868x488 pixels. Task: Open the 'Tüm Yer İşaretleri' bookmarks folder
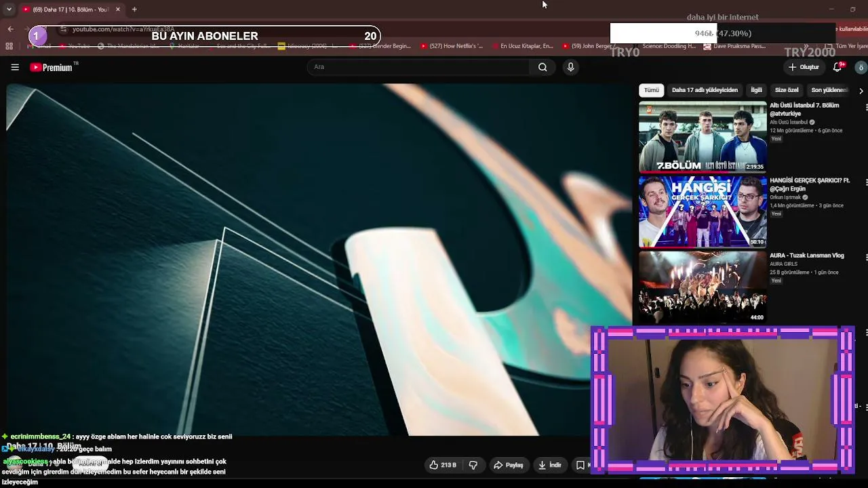(846, 46)
